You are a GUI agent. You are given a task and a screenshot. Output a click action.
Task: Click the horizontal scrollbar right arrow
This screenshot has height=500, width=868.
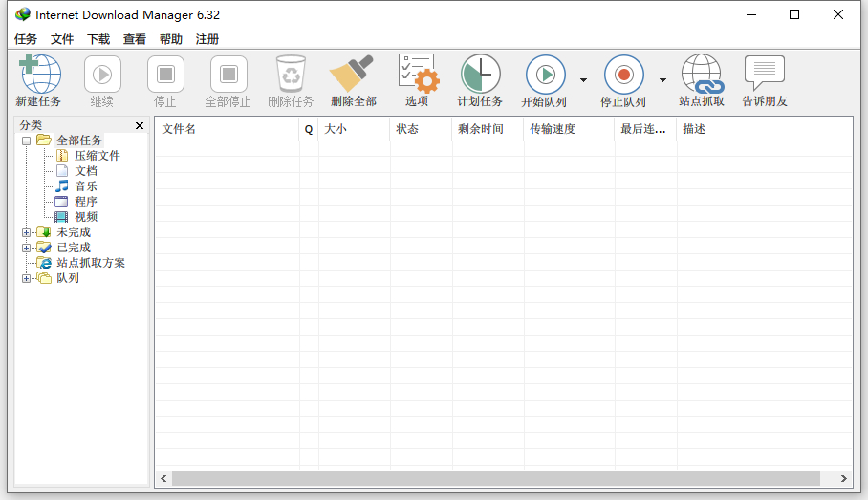tap(844, 478)
